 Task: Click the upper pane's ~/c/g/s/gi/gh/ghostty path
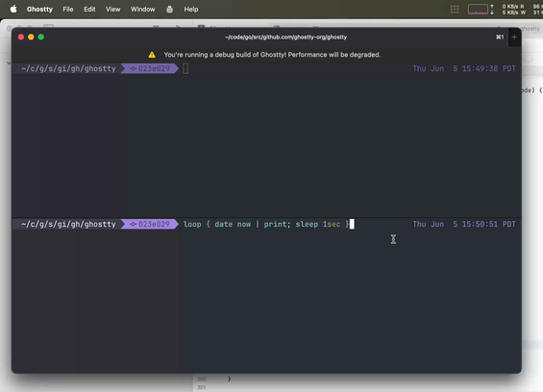tap(68, 68)
